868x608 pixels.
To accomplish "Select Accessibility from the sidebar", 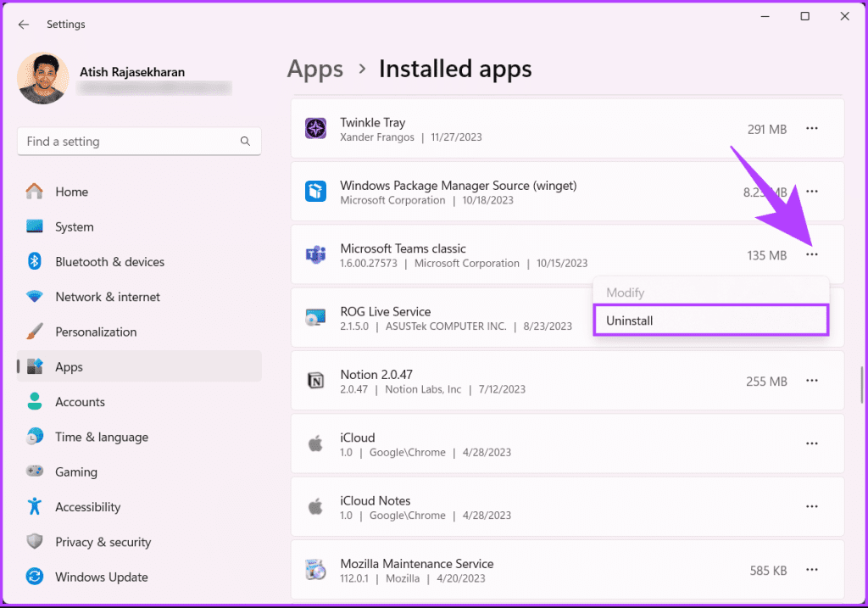I will pos(89,506).
